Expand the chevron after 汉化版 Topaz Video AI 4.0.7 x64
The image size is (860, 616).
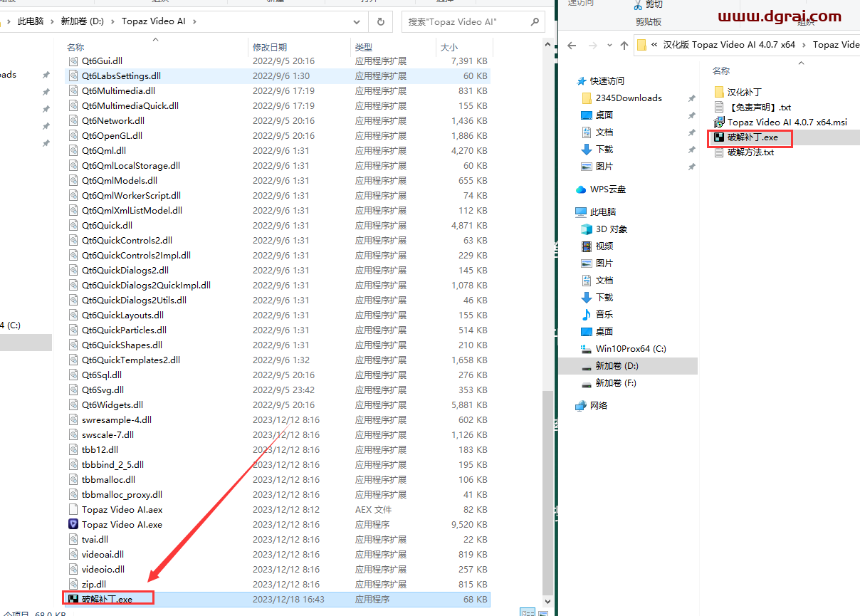tap(804, 44)
